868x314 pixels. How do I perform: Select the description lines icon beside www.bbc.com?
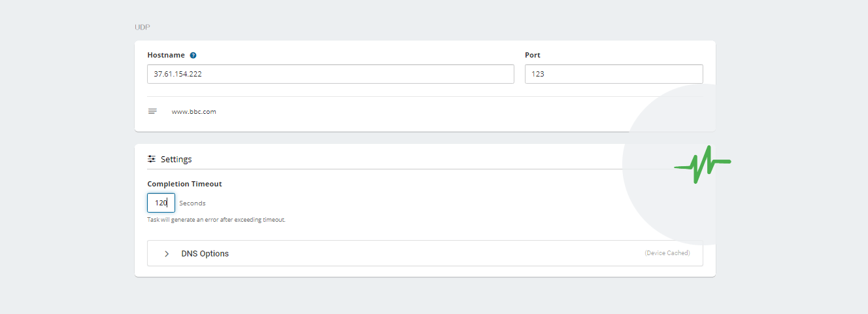click(152, 111)
